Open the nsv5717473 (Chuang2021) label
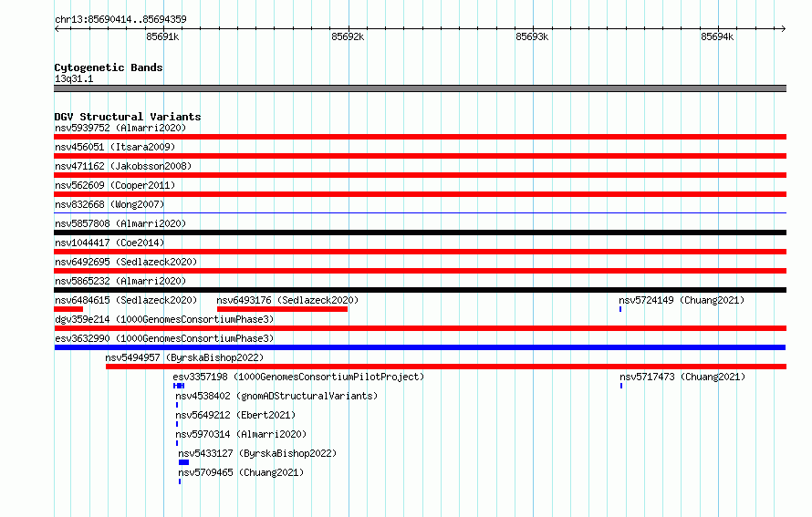 (x=682, y=377)
